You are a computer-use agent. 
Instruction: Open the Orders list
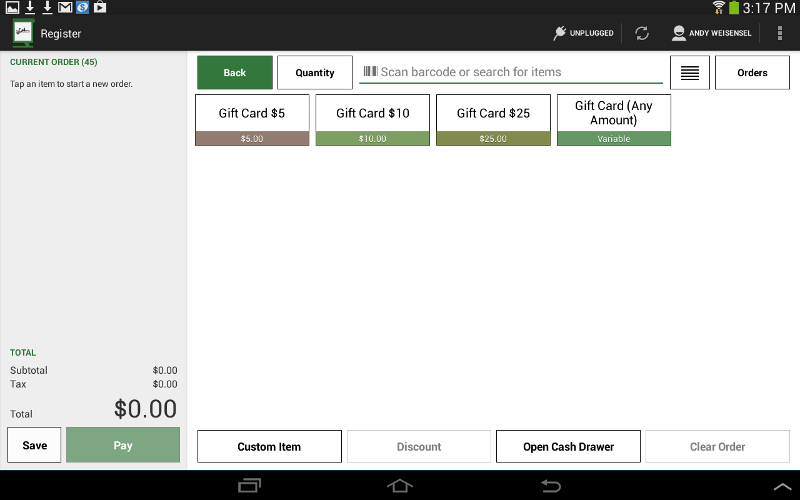coord(752,73)
